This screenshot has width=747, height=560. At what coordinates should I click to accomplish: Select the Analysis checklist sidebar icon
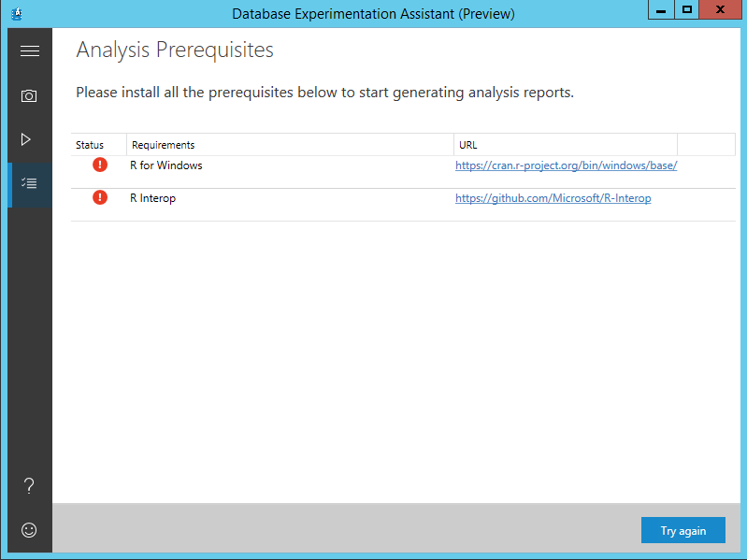point(29,184)
